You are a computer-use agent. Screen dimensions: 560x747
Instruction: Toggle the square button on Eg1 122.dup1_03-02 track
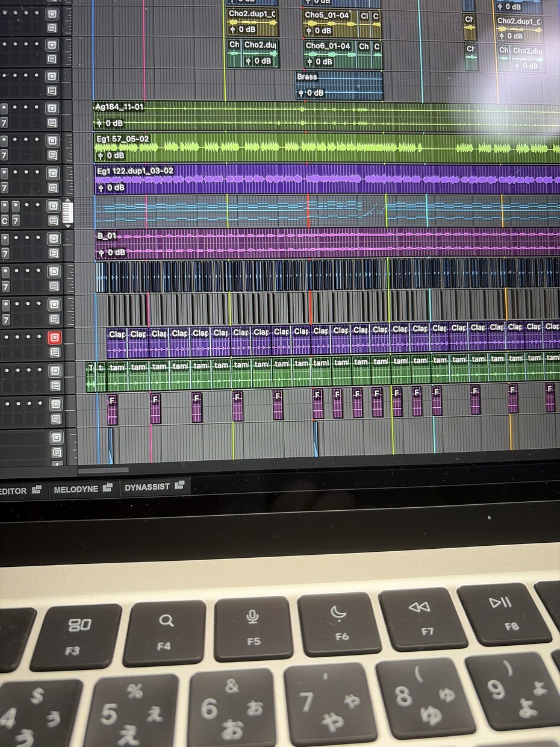[x=53, y=173]
